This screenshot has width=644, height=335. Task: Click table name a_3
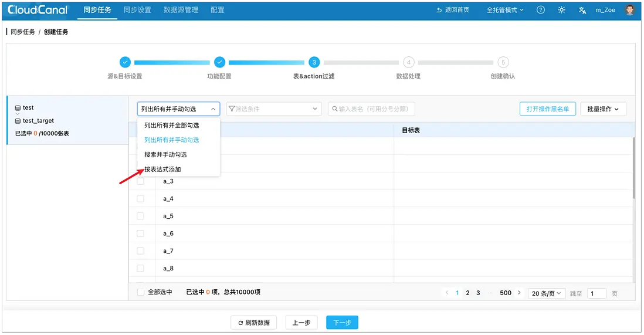tap(168, 181)
